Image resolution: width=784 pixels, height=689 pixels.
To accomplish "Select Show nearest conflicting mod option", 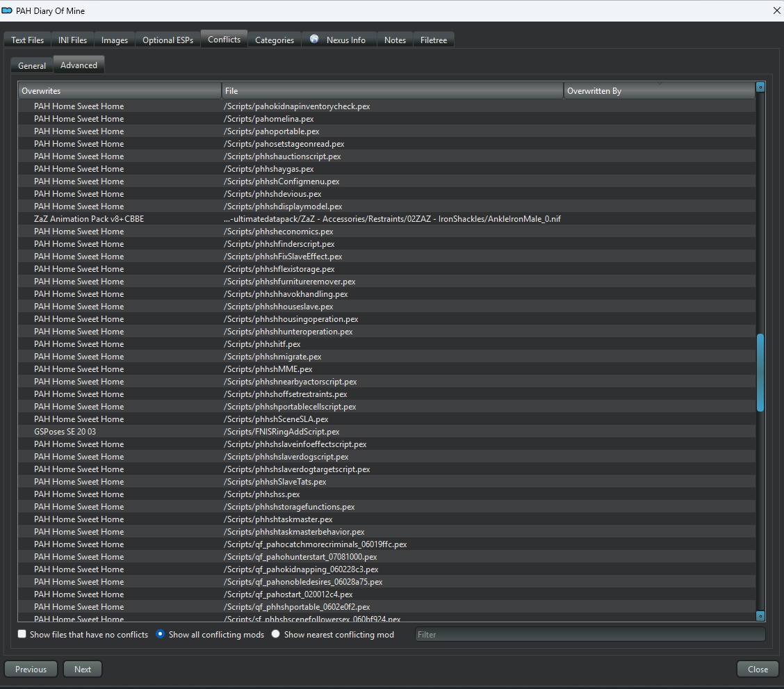I will (x=275, y=634).
